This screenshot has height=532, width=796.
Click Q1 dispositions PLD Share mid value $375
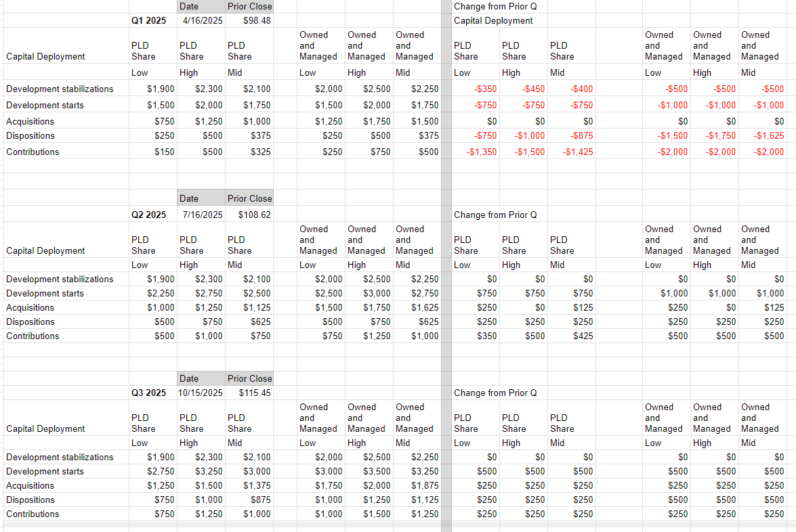tap(249, 136)
